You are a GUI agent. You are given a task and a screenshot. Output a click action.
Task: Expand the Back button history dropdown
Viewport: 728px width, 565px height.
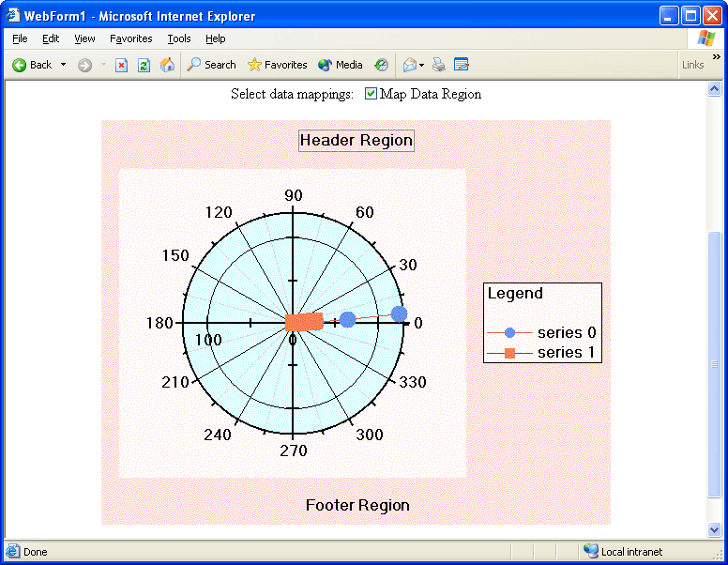(x=64, y=65)
